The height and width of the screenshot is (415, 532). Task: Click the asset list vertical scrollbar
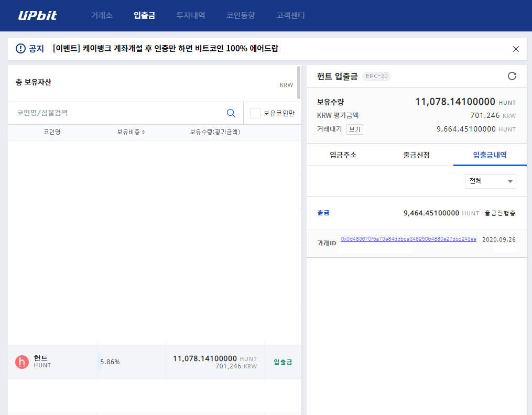tap(299, 82)
